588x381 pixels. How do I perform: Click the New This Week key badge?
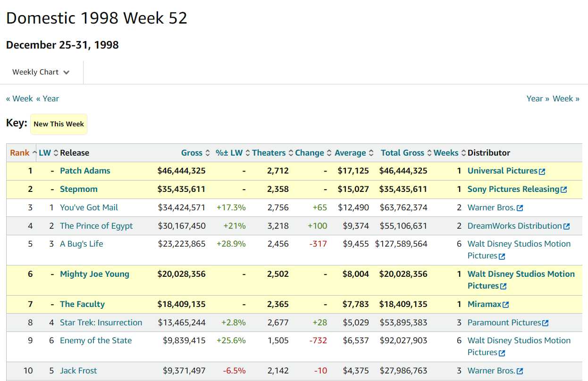tap(59, 124)
